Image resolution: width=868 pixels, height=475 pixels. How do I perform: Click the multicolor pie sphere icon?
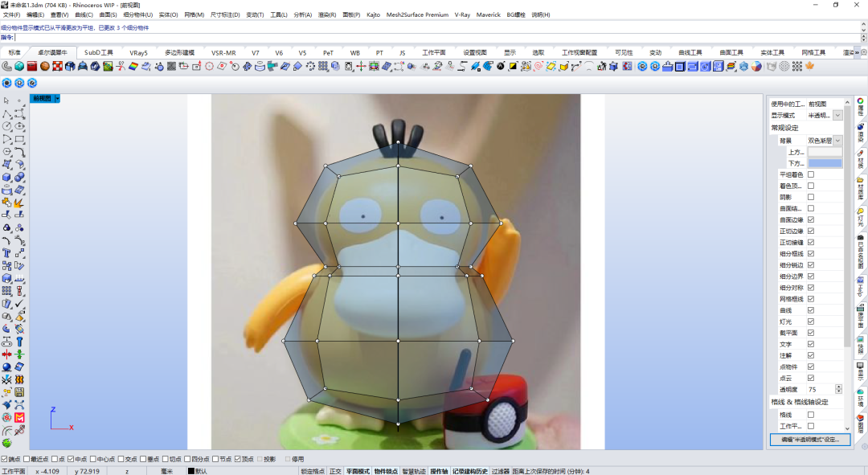756,67
